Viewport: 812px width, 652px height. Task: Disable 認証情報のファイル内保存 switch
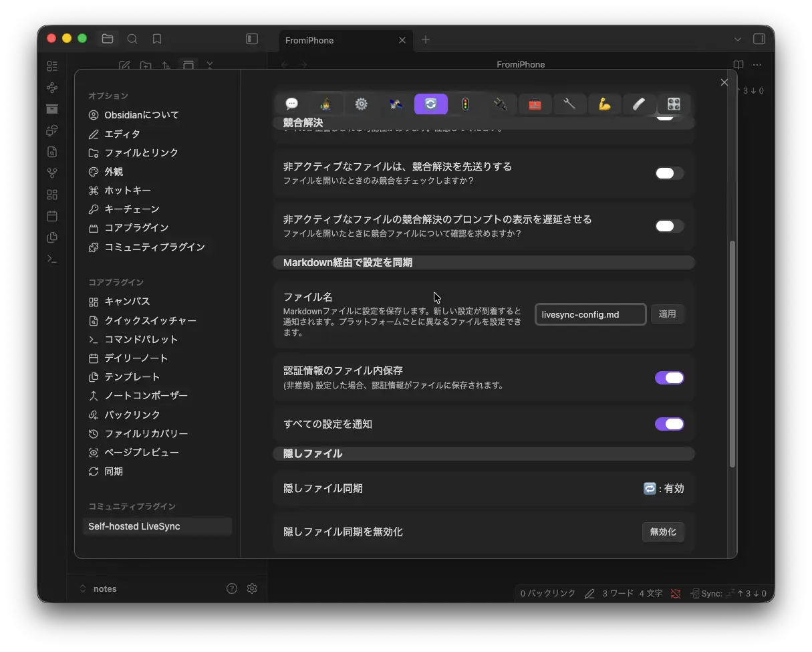669,378
